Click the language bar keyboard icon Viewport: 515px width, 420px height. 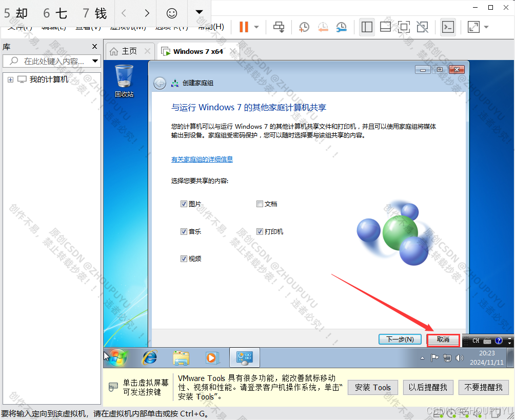pos(487,341)
